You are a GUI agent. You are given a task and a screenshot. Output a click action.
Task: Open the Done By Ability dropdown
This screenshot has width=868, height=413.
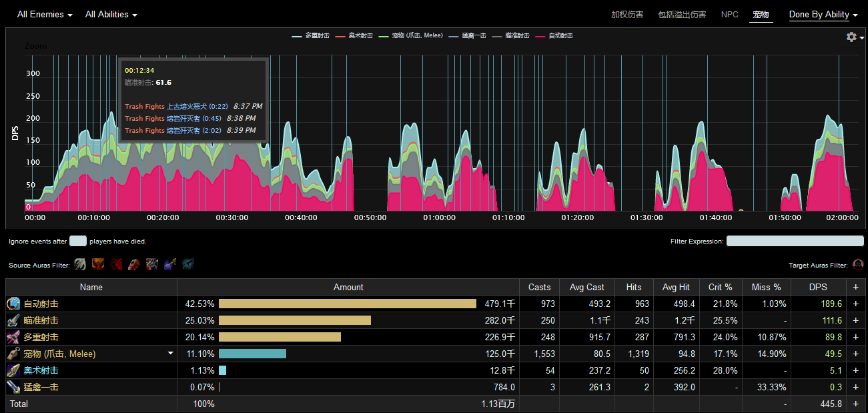point(823,15)
